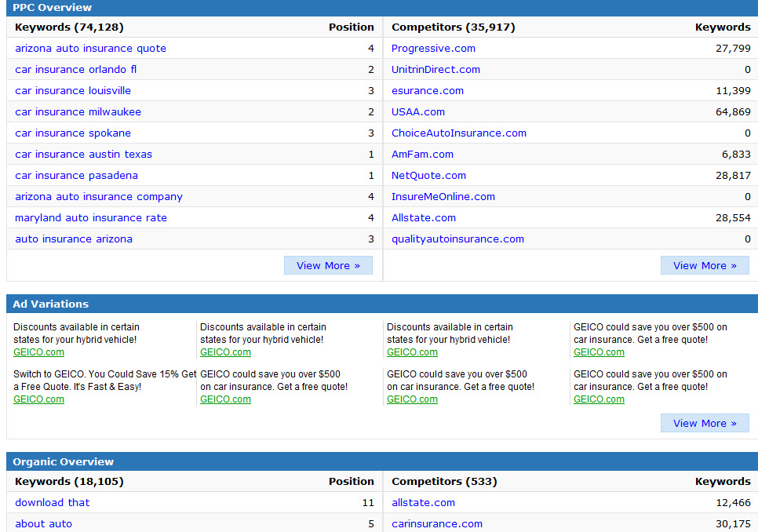The width and height of the screenshot is (758, 532).
Task: Select 'maryland auto insurance rate' link
Action: tap(91, 218)
